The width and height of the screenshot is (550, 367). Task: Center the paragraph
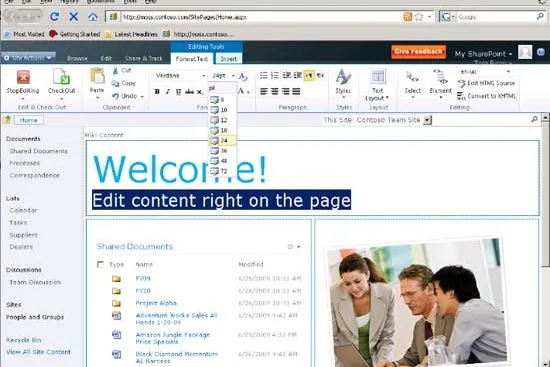point(275,92)
